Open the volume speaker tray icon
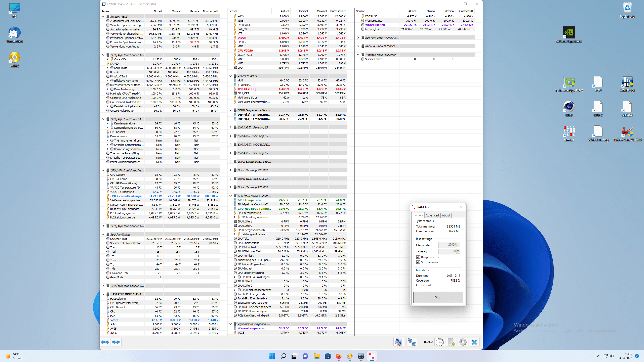Viewport: 644px width, 362px height. pyautogui.click(x=612, y=356)
